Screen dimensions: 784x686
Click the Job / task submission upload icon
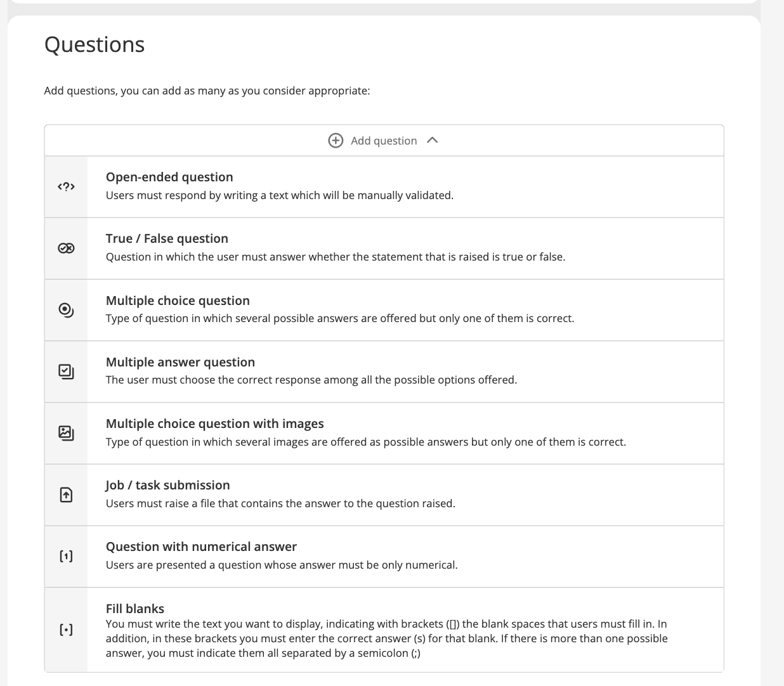click(66, 495)
